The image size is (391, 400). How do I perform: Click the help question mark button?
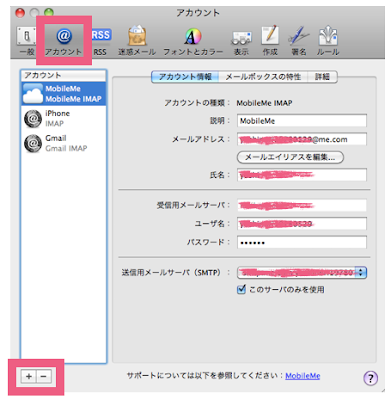pos(370,378)
